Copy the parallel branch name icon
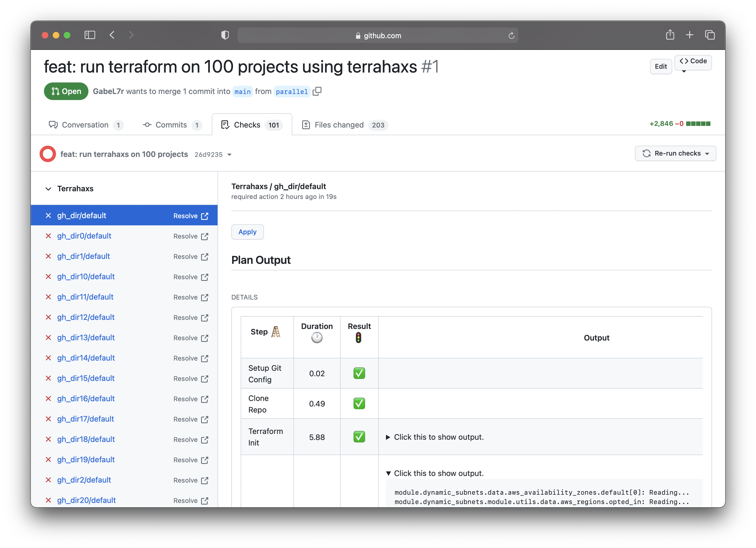This screenshot has height=548, width=756. coord(317,91)
